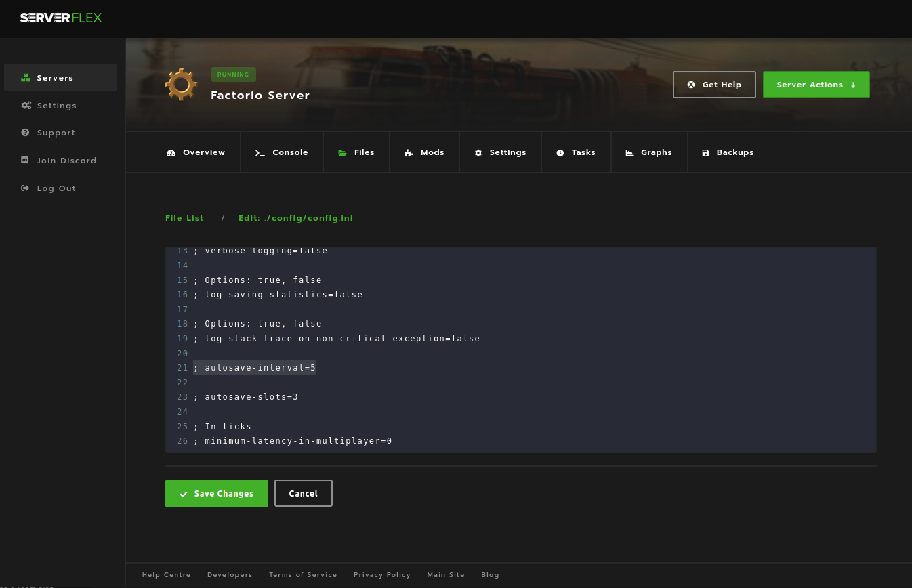912x588 pixels.
Task: Click the Options comment on line 18
Action: 257,324
